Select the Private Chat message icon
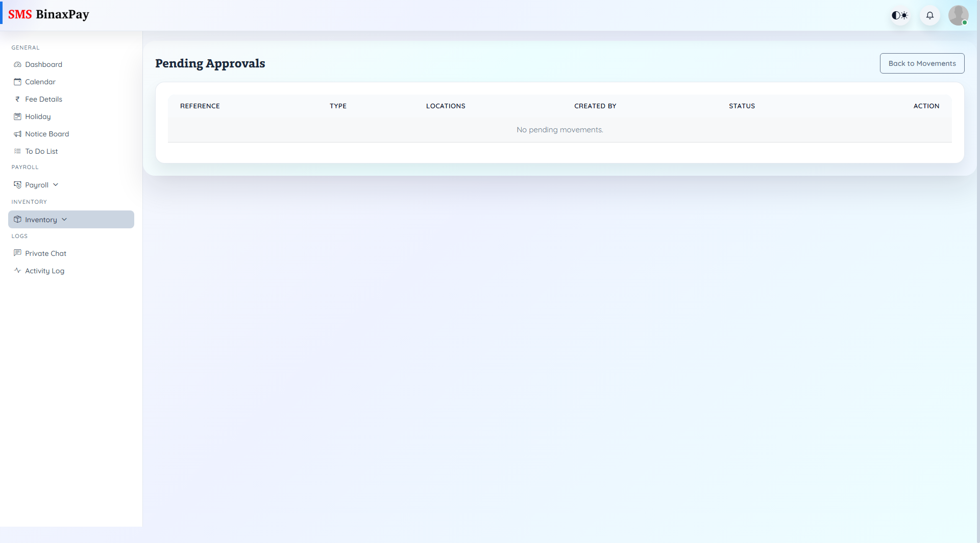 pos(17,253)
